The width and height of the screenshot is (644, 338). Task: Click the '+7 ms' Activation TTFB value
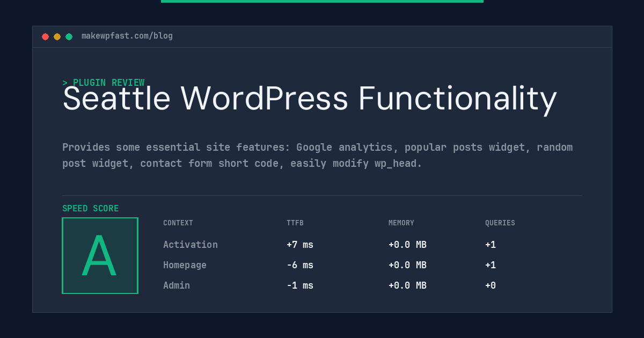coord(300,245)
